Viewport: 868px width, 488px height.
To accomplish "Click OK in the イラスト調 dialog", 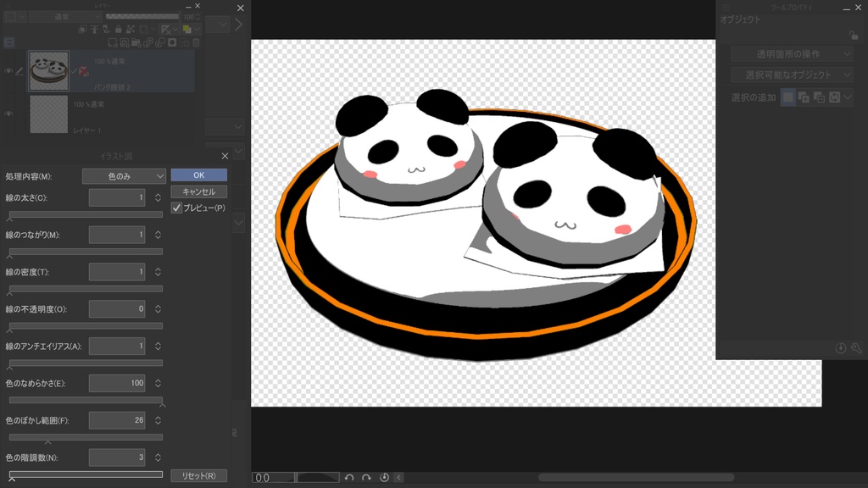I will [x=198, y=175].
